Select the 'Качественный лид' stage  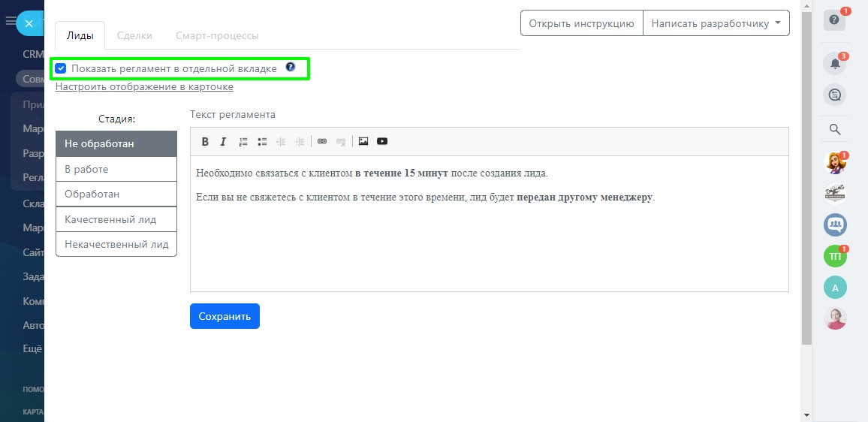click(x=116, y=220)
